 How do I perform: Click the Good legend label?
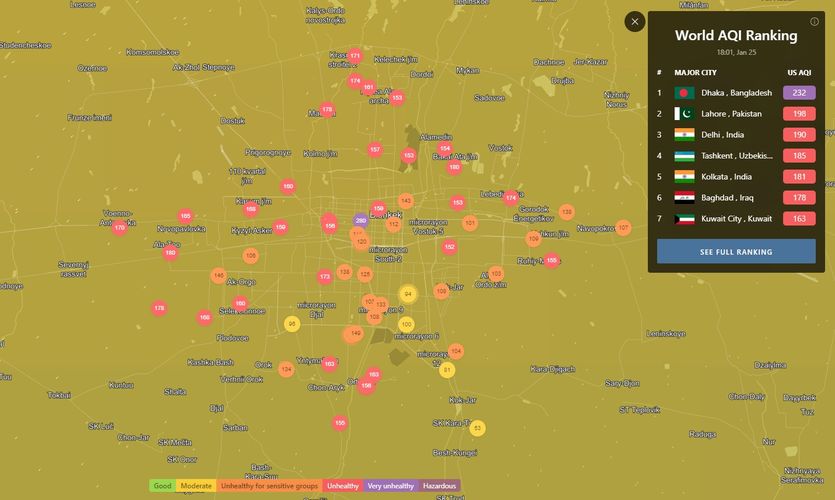click(162, 486)
